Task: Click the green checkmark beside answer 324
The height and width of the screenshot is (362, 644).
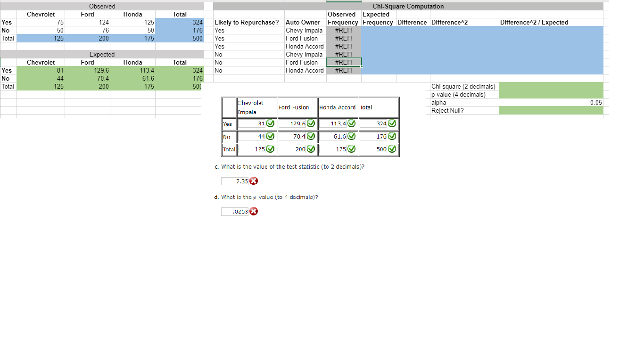Action: (392, 123)
